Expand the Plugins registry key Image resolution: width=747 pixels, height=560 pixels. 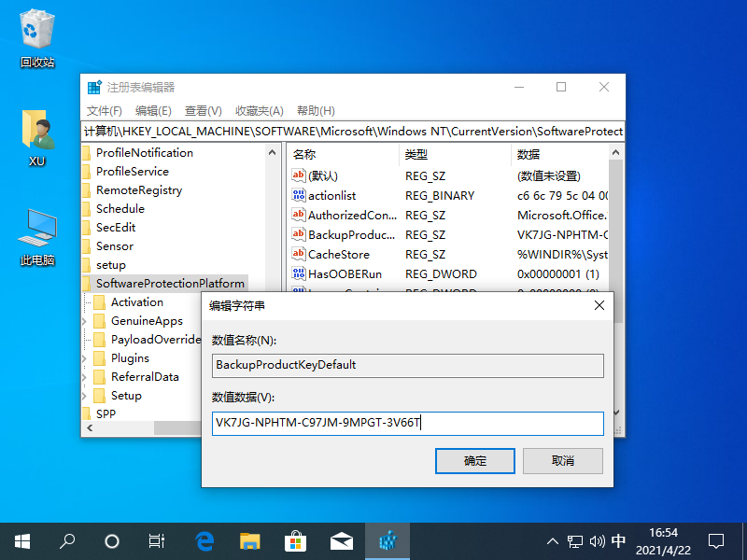click(x=86, y=358)
